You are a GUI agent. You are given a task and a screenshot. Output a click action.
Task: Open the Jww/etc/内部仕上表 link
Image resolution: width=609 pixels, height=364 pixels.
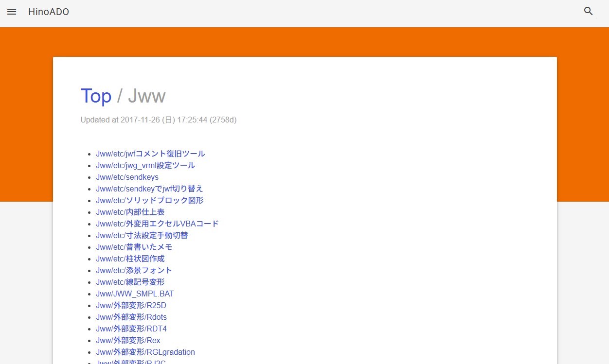coord(130,212)
